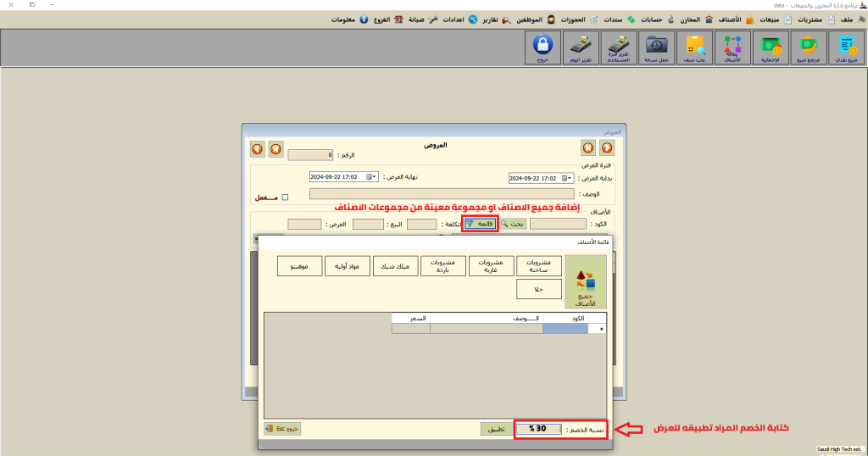
Task: Open the Settings (اعدادات) menu
Action: pos(453,19)
